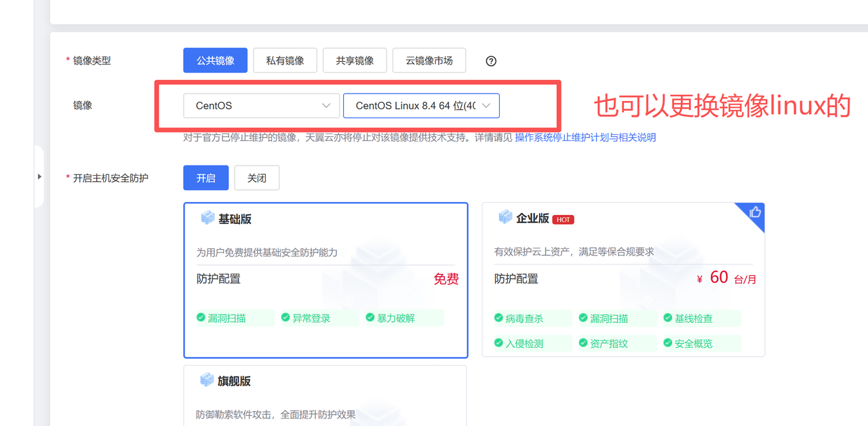Open the CentOS operating system dropdown

pos(261,106)
